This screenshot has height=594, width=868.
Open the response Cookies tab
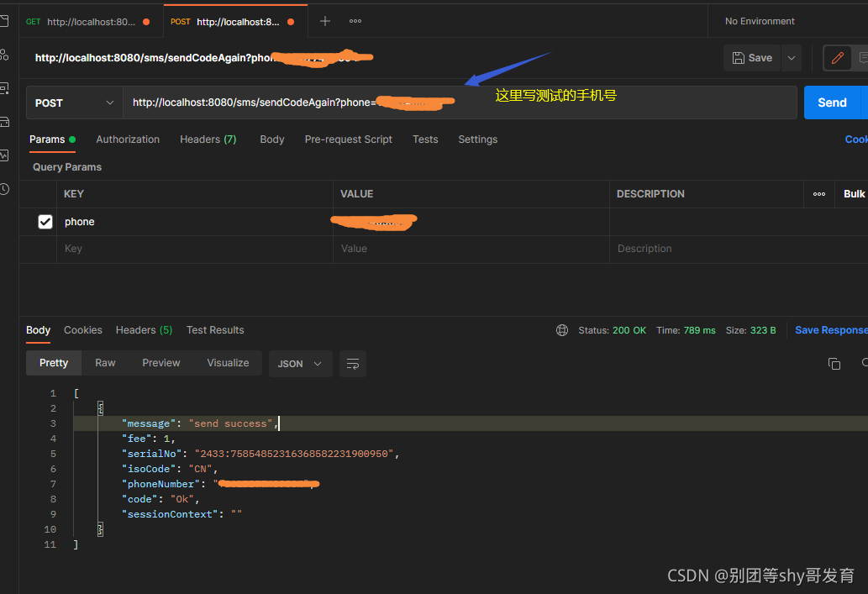[83, 330]
